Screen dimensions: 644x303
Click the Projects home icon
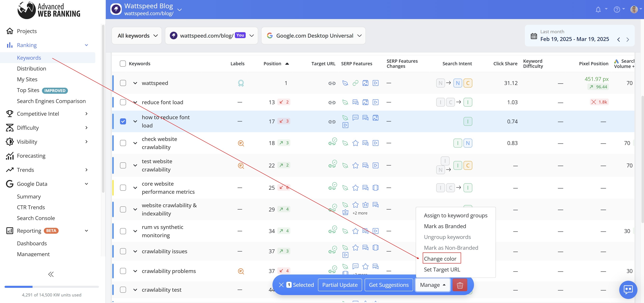10,31
